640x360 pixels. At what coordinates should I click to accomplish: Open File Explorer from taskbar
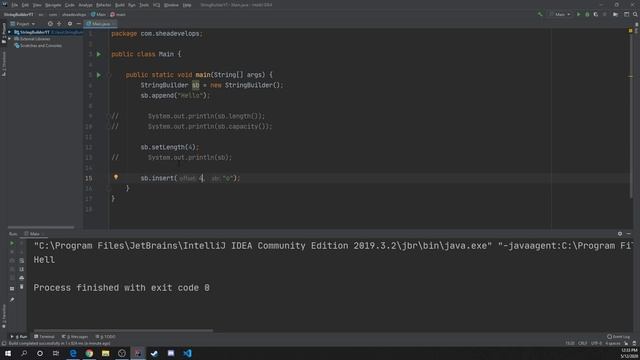[106, 353]
